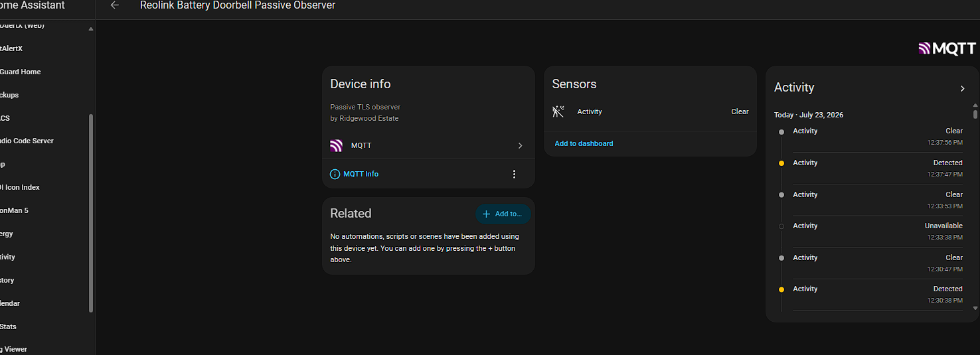Click the Today · July 23, 2026 date header

tap(809, 115)
